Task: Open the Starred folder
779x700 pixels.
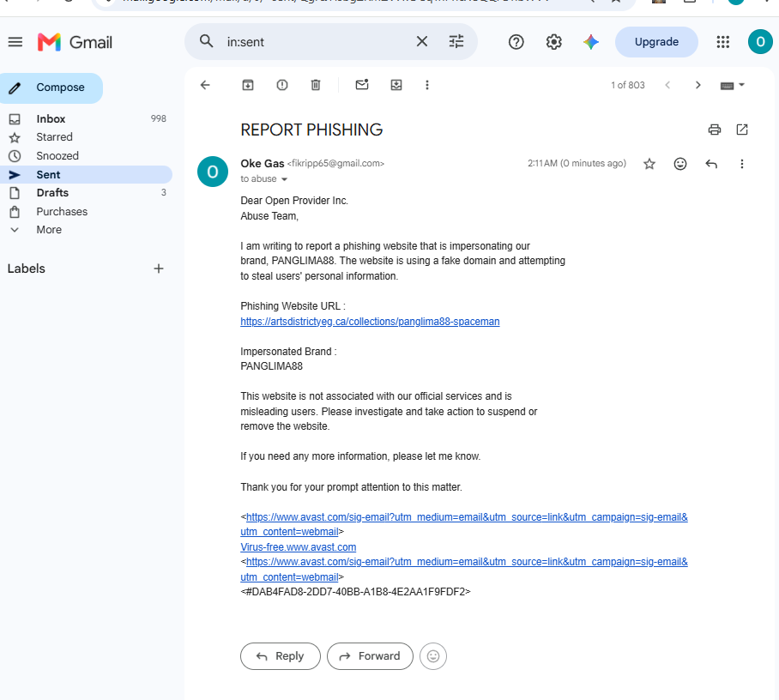Action: click(x=86, y=137)
